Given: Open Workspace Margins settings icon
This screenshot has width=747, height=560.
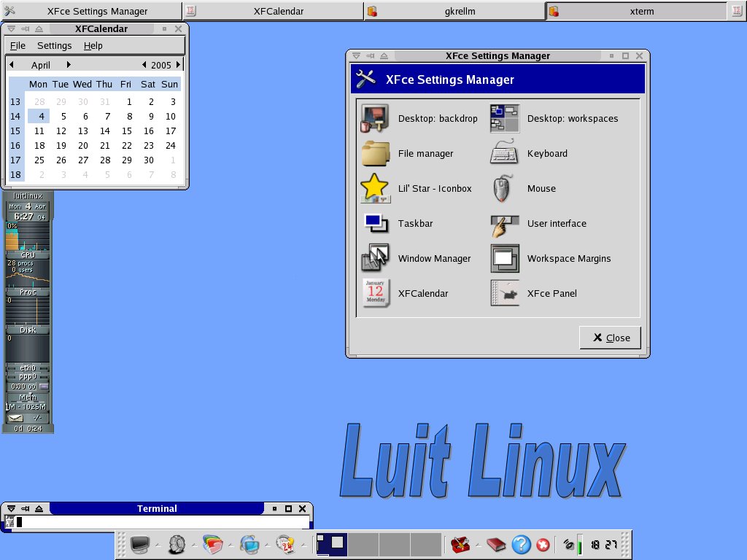Looking at the screenshot, I should tap(505, 258).
